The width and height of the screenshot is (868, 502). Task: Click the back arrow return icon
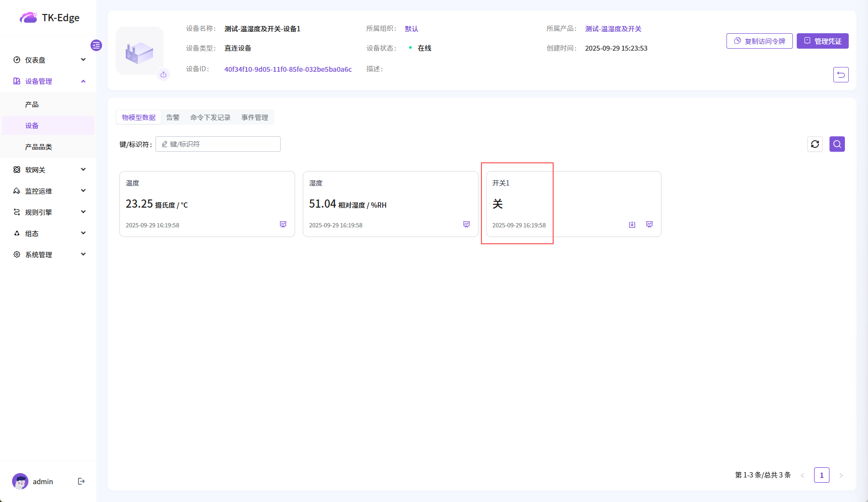[841, 75]
